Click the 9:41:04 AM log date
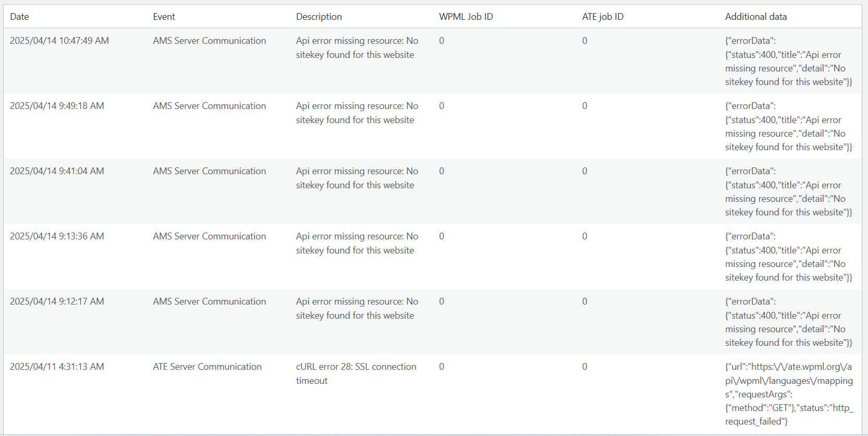The image size is (868, 436). pos(57,171)
